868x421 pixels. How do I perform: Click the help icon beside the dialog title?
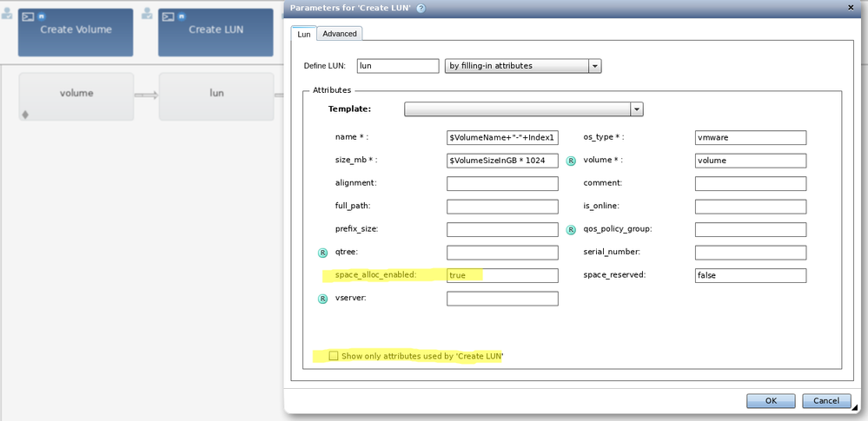pyautogui.click(x=421, y=8)
